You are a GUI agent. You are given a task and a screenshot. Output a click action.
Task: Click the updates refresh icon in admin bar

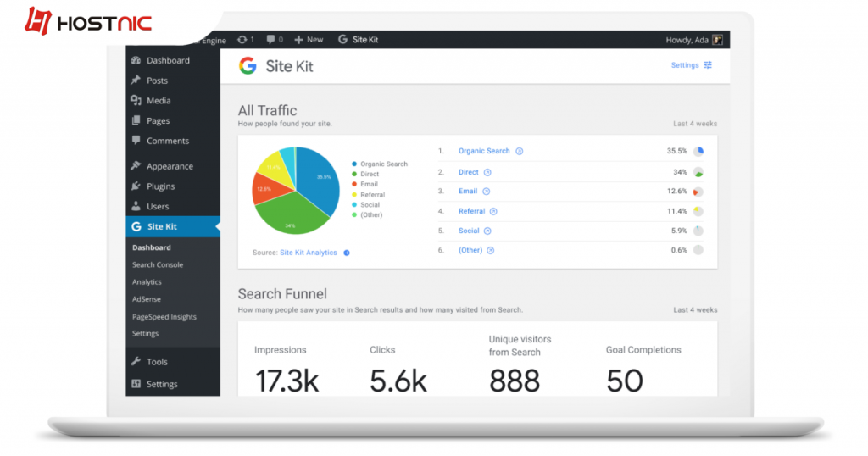pos(242,39)
